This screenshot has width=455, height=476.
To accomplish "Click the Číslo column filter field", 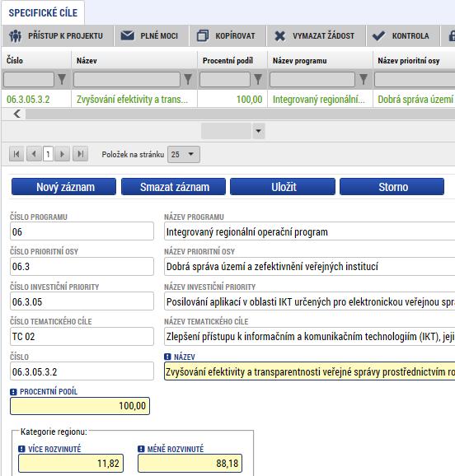I will tap(29, 80).
